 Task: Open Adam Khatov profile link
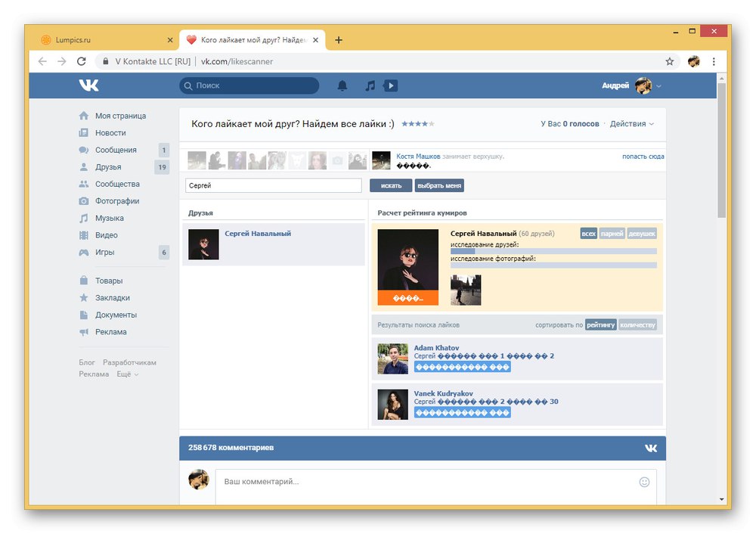[436, 348]
